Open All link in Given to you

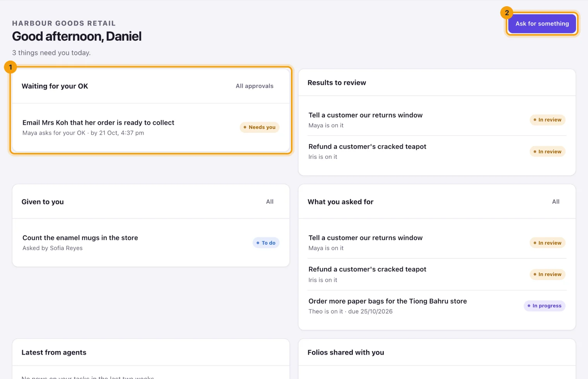click(270, 202)
